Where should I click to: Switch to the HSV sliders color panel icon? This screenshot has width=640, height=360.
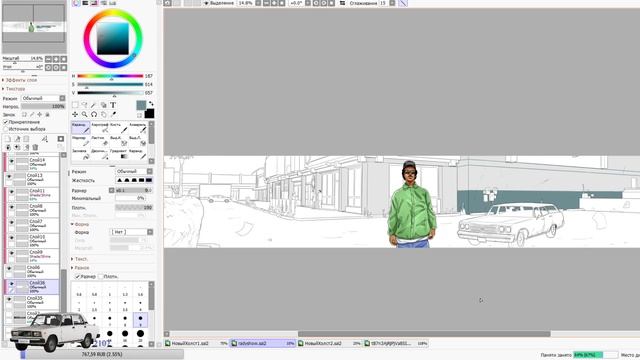[x=94, y=3]
